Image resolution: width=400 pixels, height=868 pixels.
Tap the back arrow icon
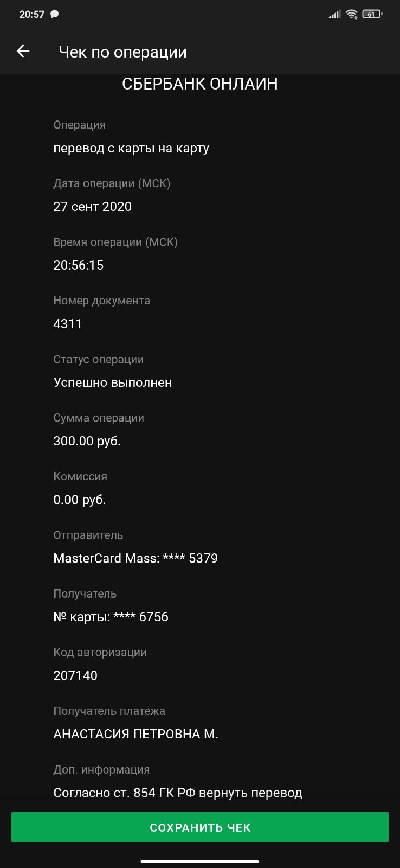(x=23, y=52)
